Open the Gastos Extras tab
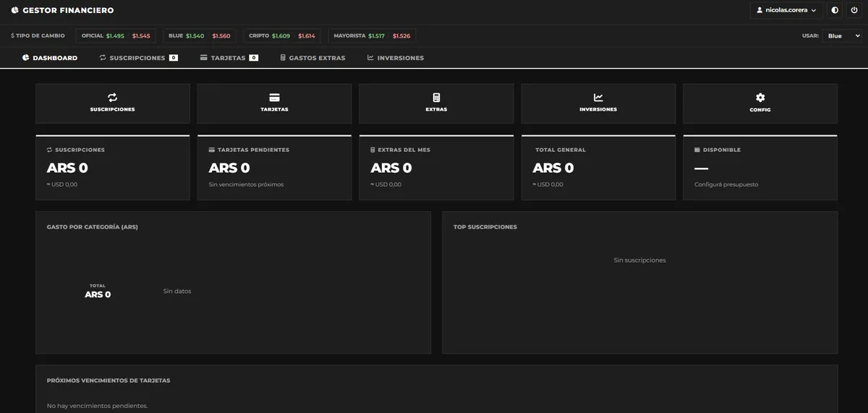Viewport: 868px width, 413px height. click(x=312, y=58)
